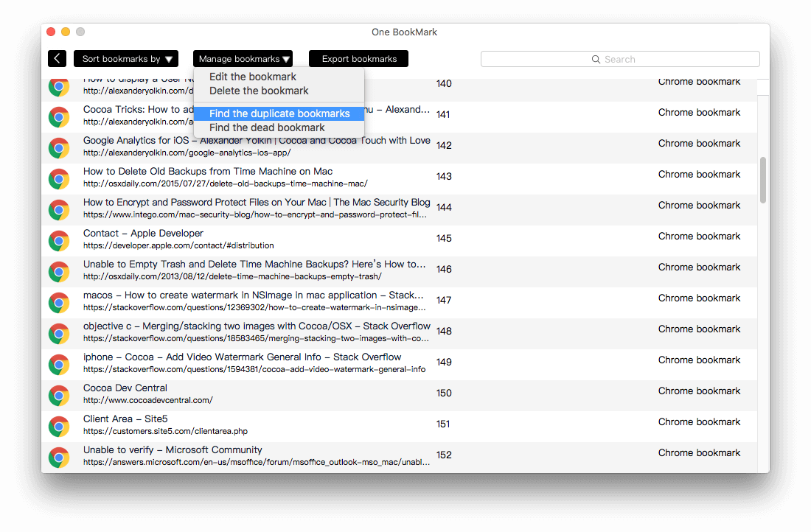Select 'How to Encrypt and Password Protect Files' title

pos(257,202)
